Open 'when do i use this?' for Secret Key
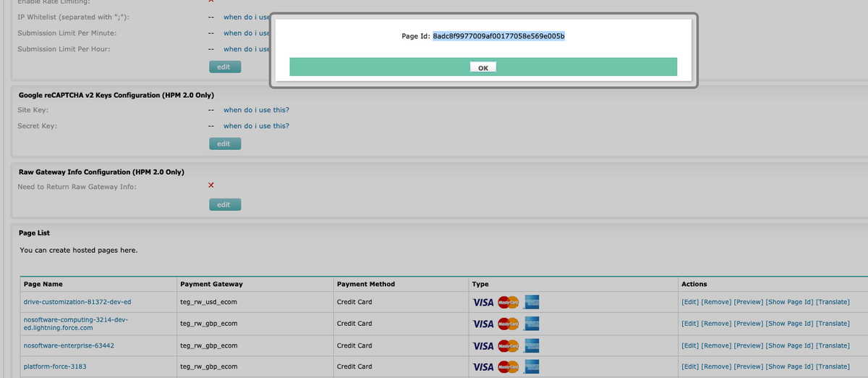This screenshot has width=868, height=378. (256, 126)
